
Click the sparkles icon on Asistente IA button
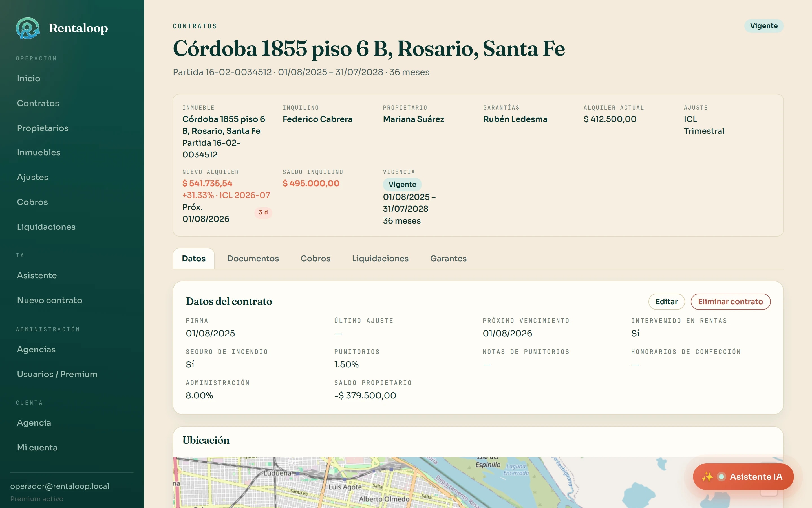point(707,476)
